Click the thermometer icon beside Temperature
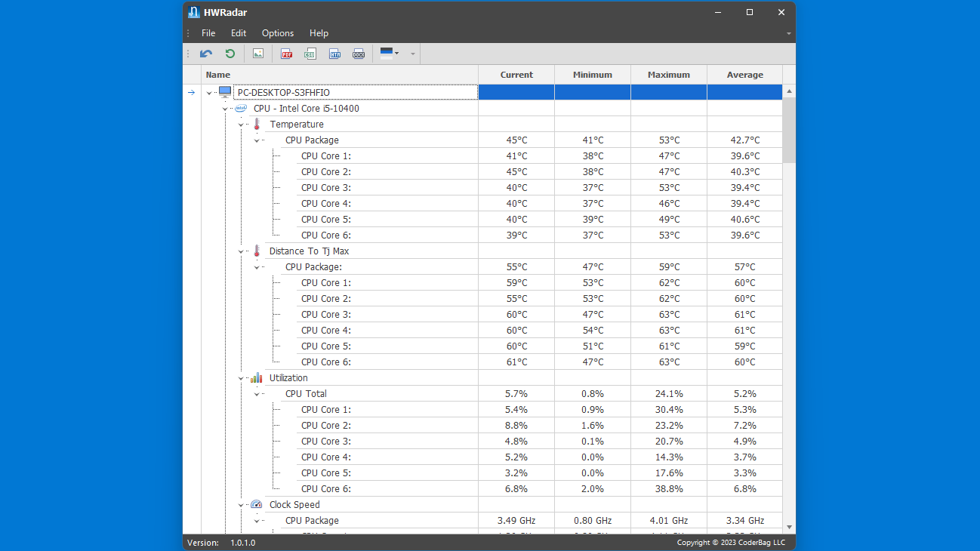This screenshot has height=551, width=980. tap(257, 124)
